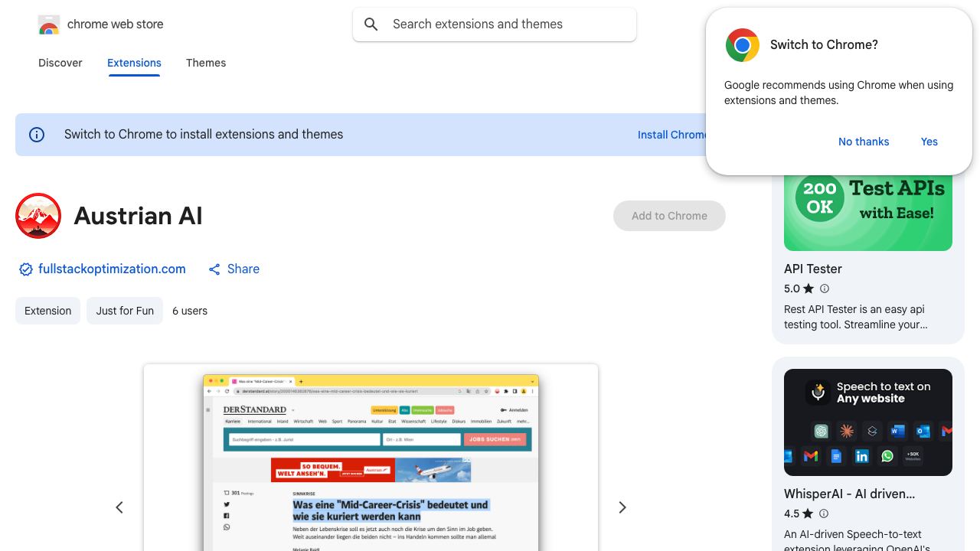The width and height of the screenshot is (980, 551).
Task: Open the Austrian AI screenshot preview
Action: (x=371, y=458)
